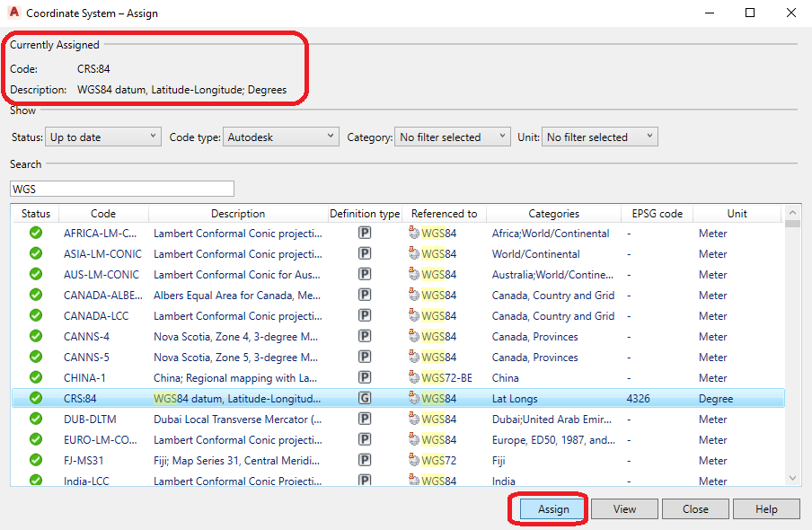
Task: Select the EURO-LM-CO code entry
Action: point(100,439)
